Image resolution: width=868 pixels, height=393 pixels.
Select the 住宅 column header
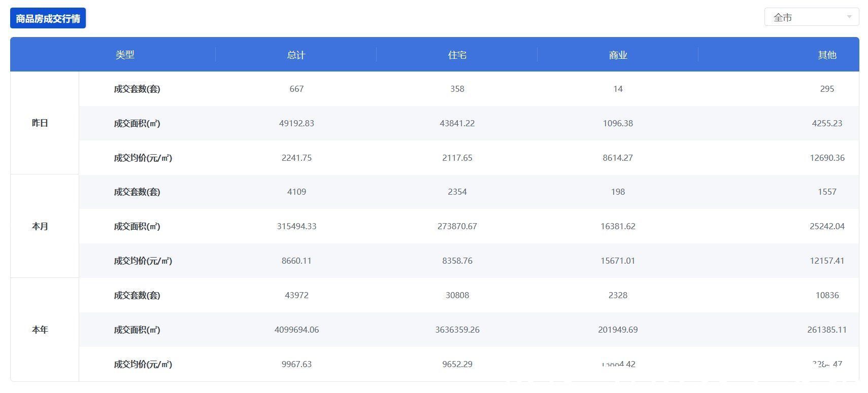pyautogui.click(x=457, y=55)
